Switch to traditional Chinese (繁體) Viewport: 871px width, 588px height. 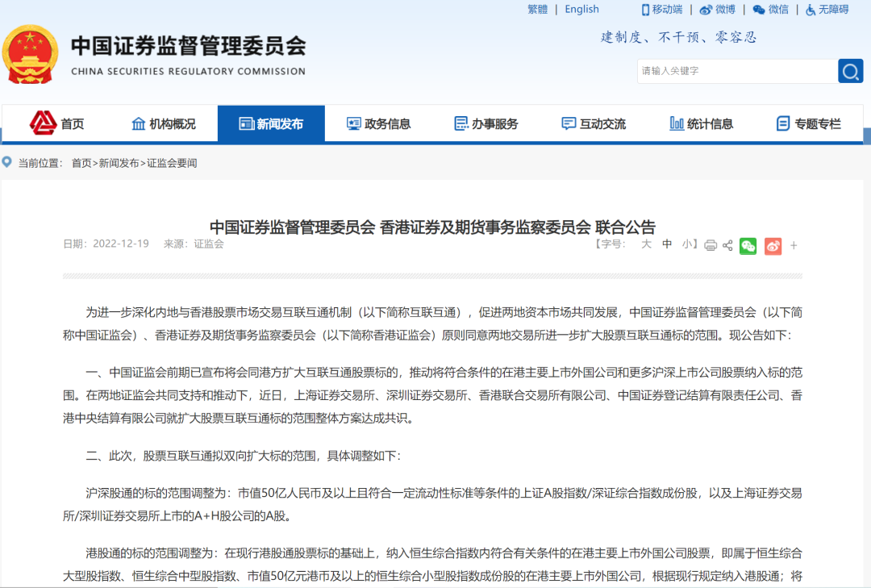coord(537,10)
